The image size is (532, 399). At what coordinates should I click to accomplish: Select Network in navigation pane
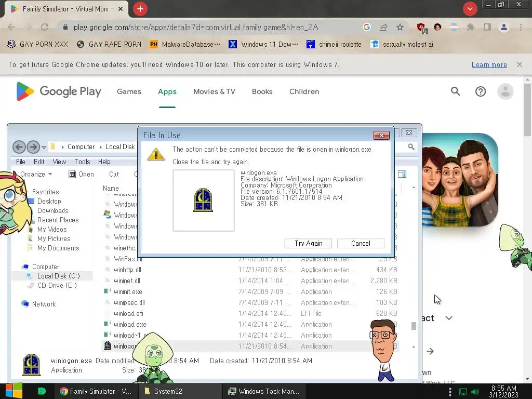pos(44,304)
